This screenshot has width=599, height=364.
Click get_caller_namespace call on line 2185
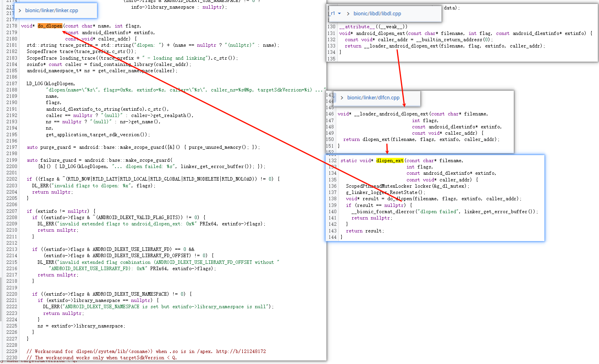pos(125,71)
